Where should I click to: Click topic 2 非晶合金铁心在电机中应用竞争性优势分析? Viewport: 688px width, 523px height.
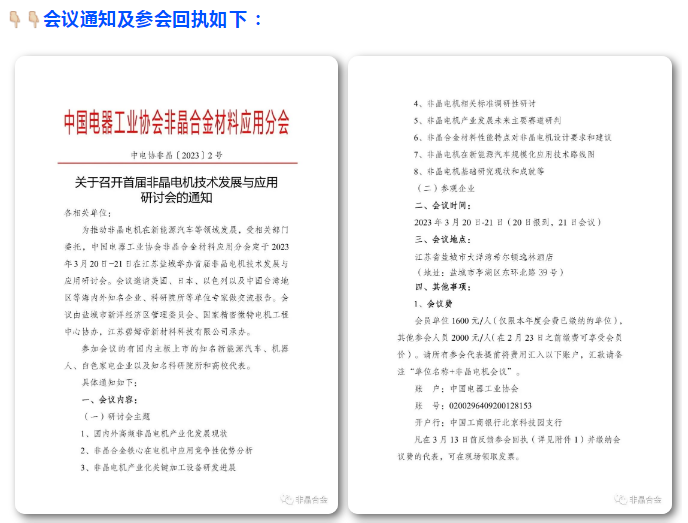point(167,451)
